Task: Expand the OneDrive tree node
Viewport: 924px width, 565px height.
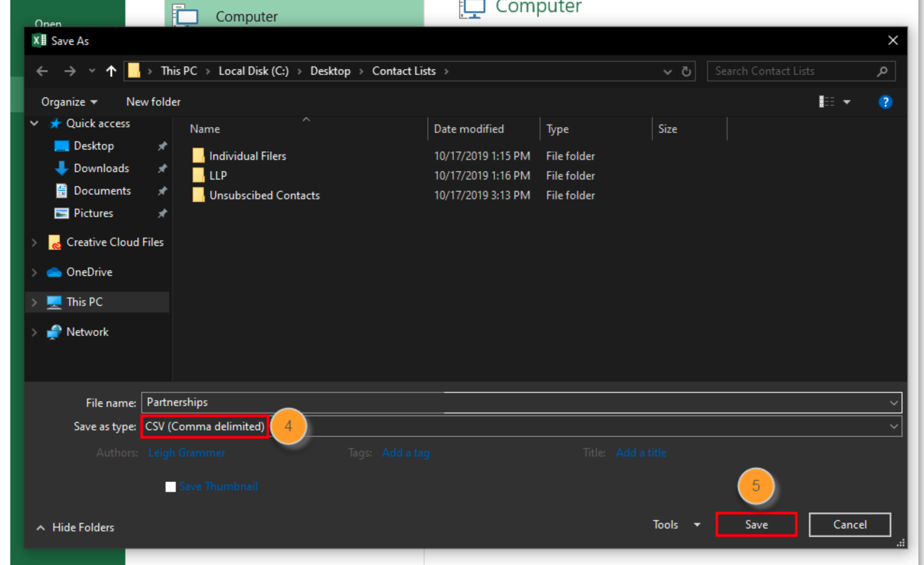Action: coord(34,272)
